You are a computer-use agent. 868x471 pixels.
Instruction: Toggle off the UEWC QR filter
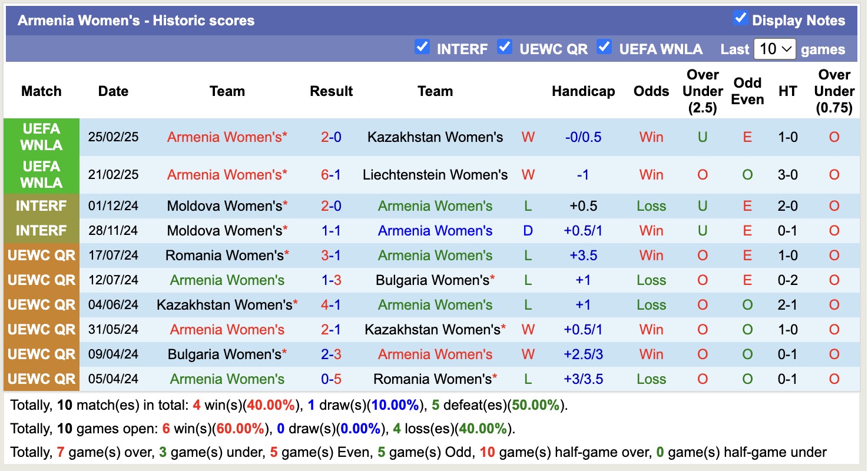click(x=505, y=48)
